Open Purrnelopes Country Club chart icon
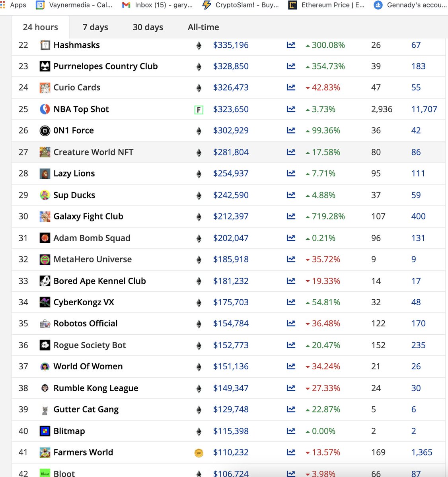 291,66
